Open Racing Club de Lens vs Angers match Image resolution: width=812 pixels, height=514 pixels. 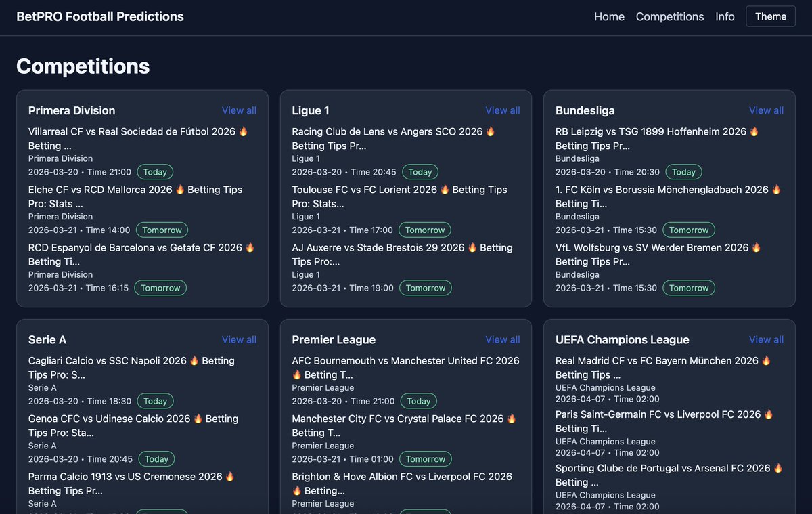click(394, 138)
